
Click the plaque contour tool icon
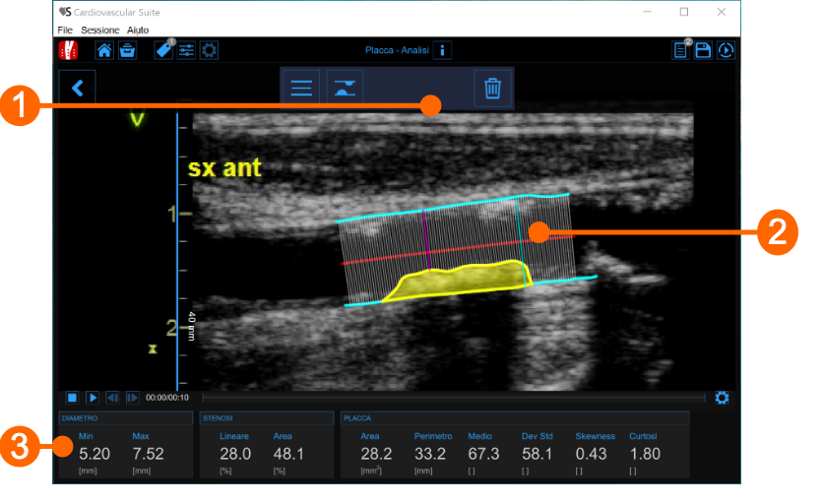(x=346, y=89)
